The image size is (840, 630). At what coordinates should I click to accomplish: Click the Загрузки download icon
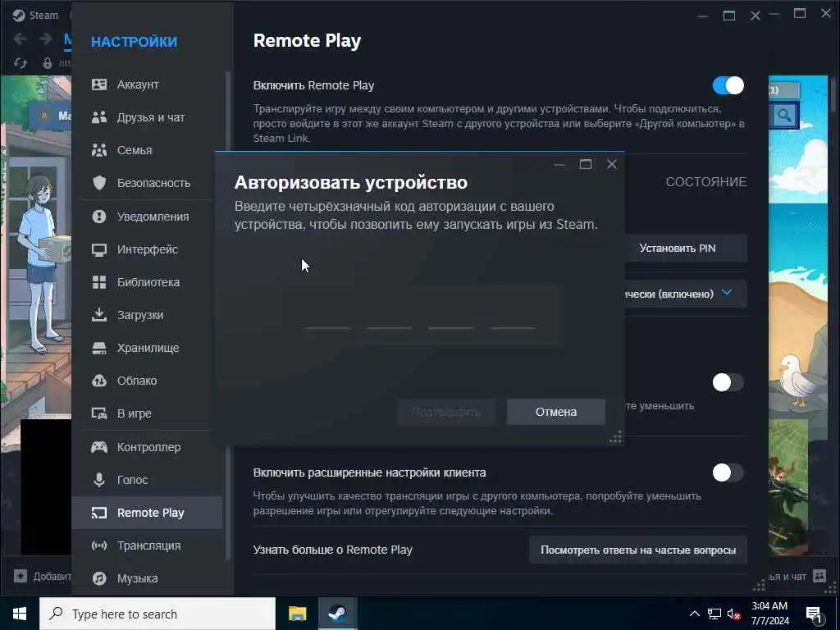pos(99,315)
